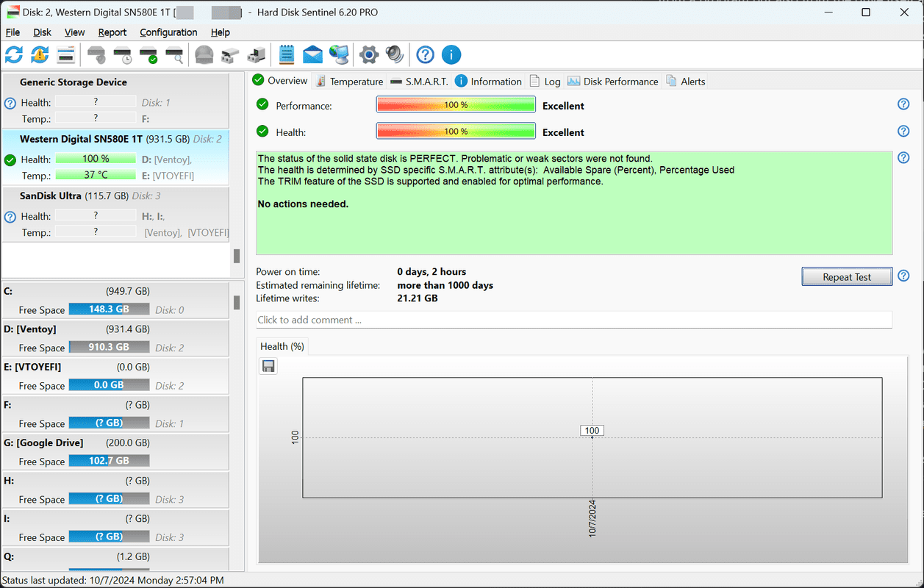Click the Performance 100 % gradient bar
Image resolution: width=924 pixels, height=588 pixels.
tap(456, 105)
